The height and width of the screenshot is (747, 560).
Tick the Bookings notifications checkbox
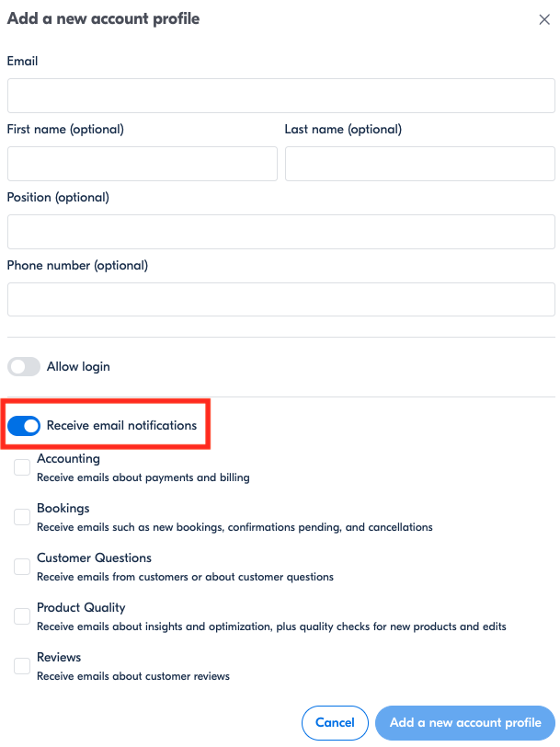pyautogui.click(x=22, y=518)
